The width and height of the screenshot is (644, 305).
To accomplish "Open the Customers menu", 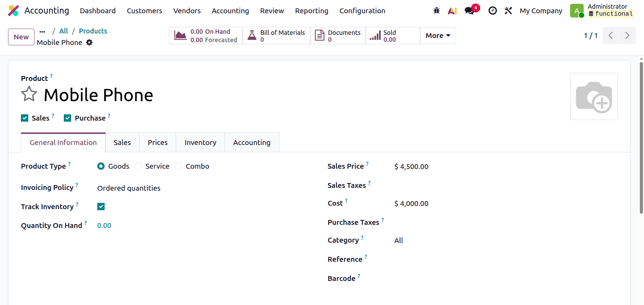I will pos(144,11).
